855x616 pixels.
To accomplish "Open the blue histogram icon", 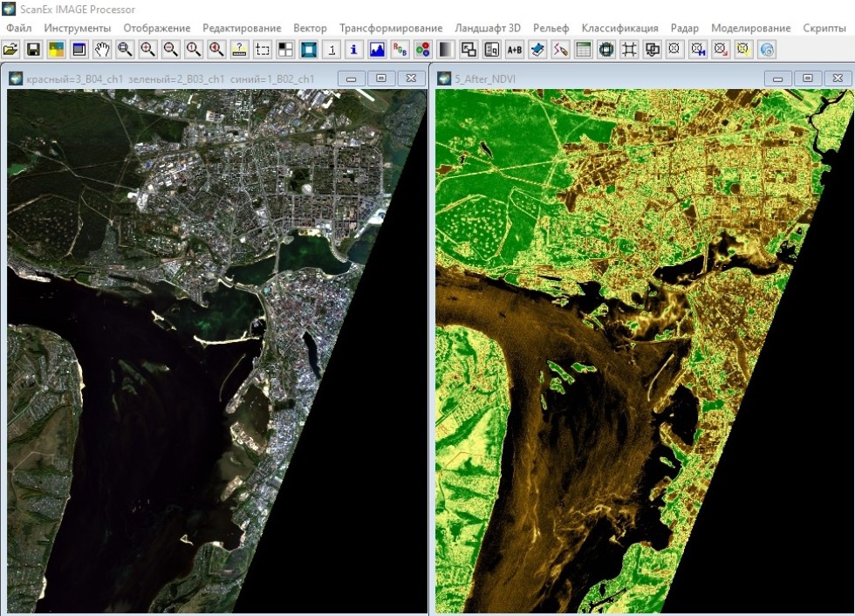I will coord(377,50).
